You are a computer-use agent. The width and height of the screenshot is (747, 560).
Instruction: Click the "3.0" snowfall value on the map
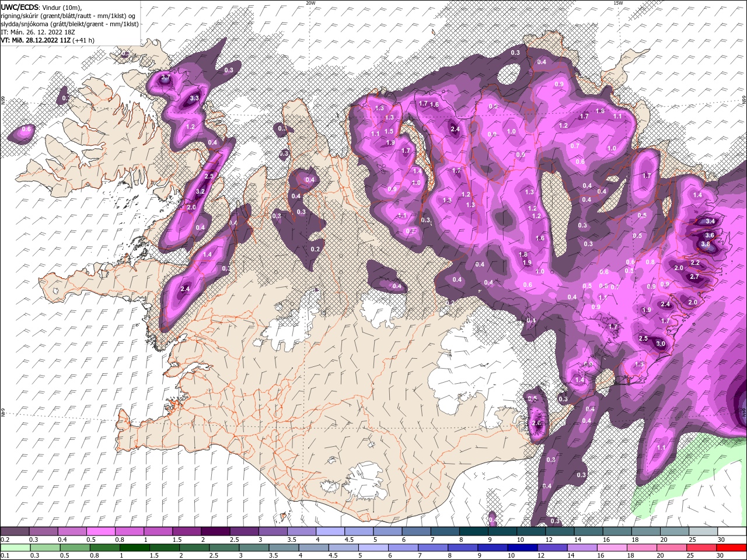tap(661, 344)
